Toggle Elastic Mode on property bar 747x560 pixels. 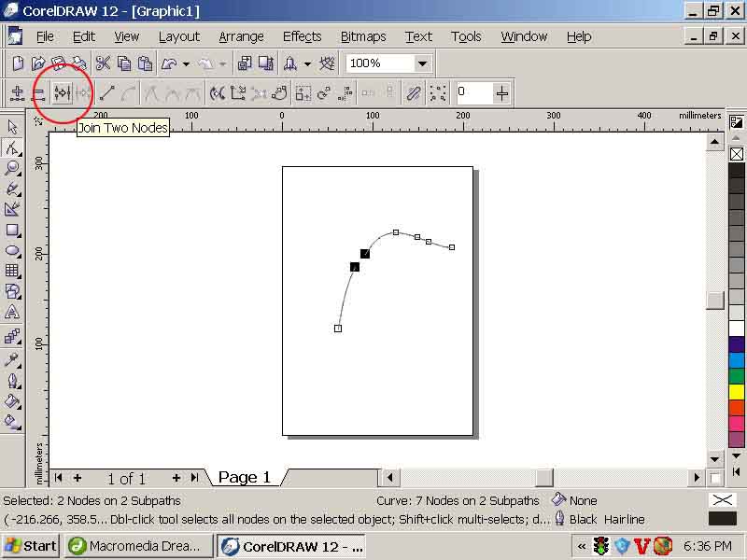(413, 92)
